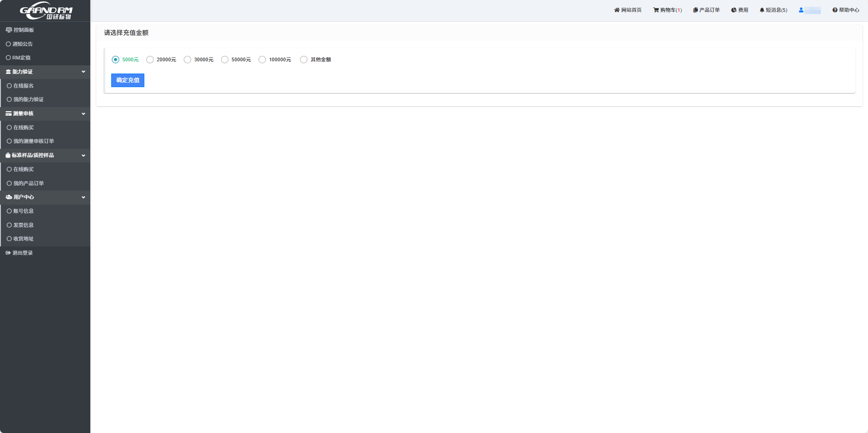Open the 帮助中心 help icon
Viewport: 868px width, 433px height.
point(834,10)
